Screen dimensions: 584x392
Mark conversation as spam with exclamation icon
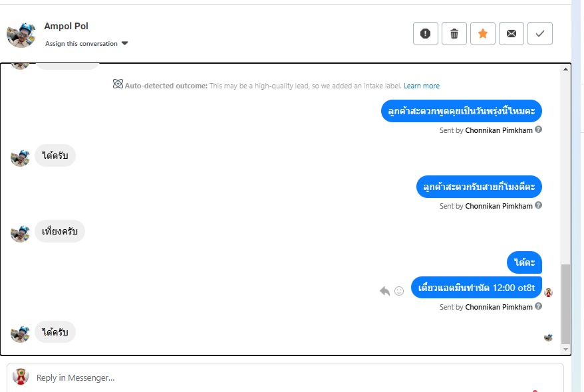[x=426, y=34]
